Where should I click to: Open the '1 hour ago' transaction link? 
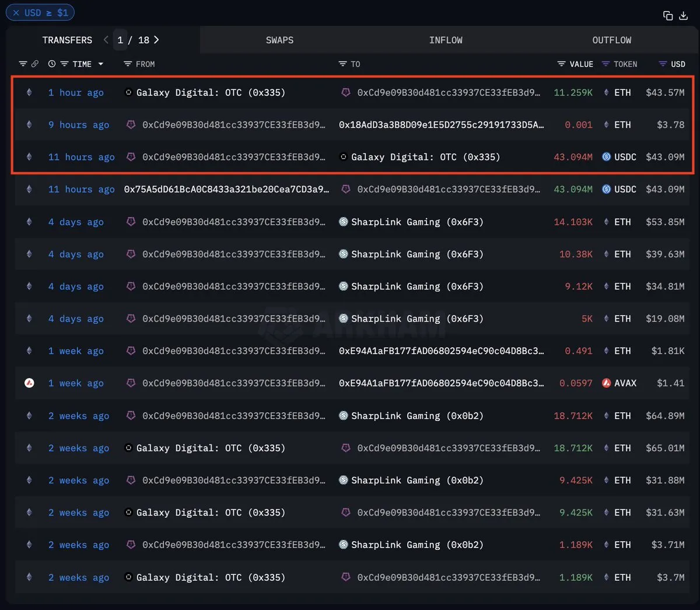pyautogui.click(x=76, y=92)
